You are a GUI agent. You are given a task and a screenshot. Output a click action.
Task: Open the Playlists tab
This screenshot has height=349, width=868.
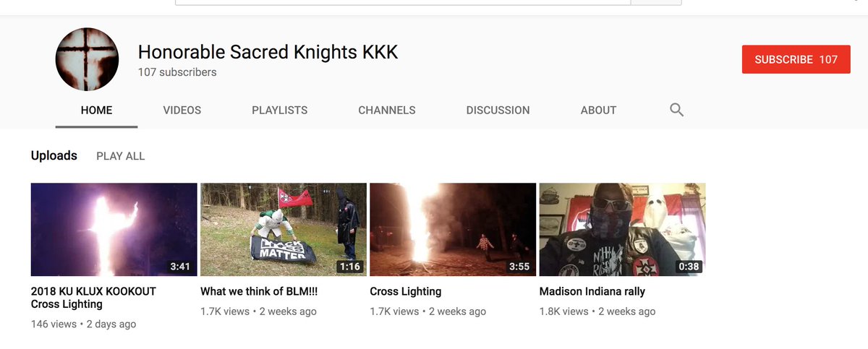280,111
